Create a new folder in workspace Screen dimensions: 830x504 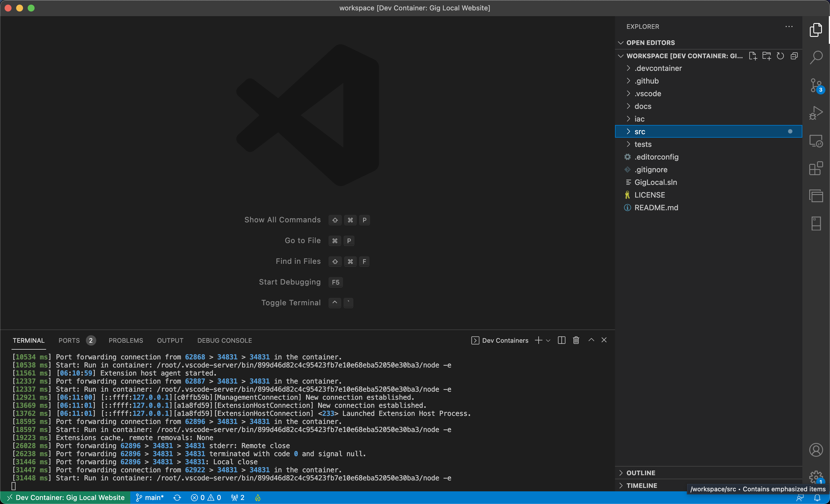[x=767, y=56]
